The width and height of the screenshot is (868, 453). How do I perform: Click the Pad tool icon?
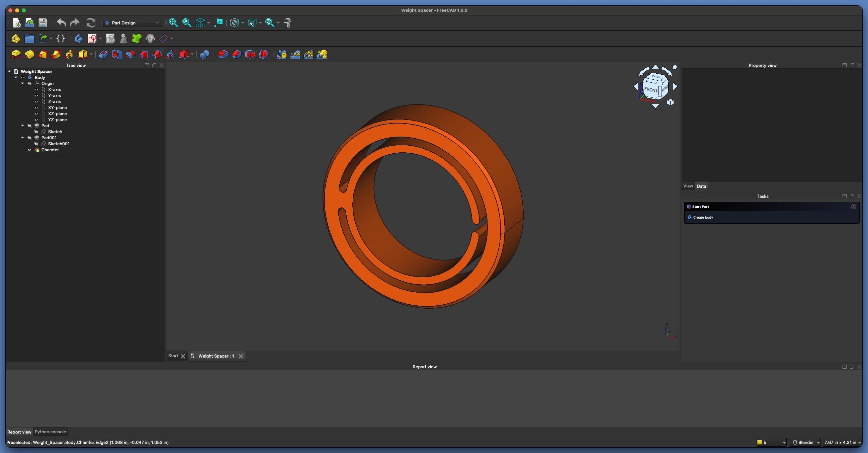click(16, 54)
